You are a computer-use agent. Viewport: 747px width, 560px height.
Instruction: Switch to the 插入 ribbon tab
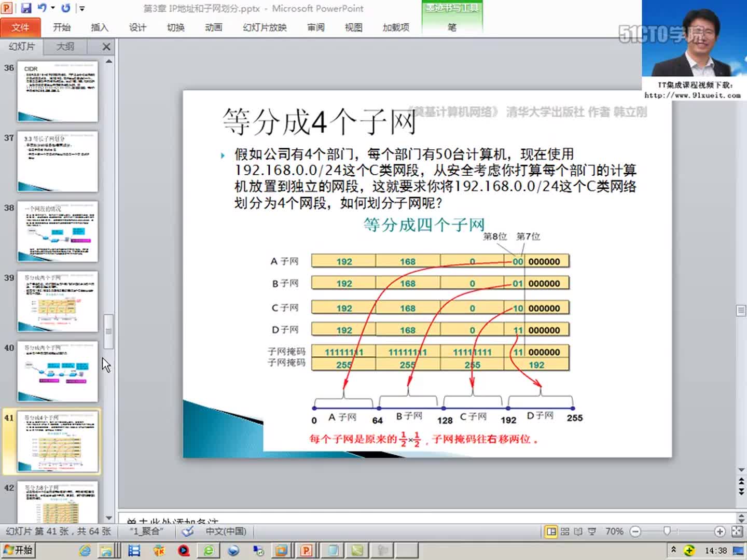tap(100, 27)
